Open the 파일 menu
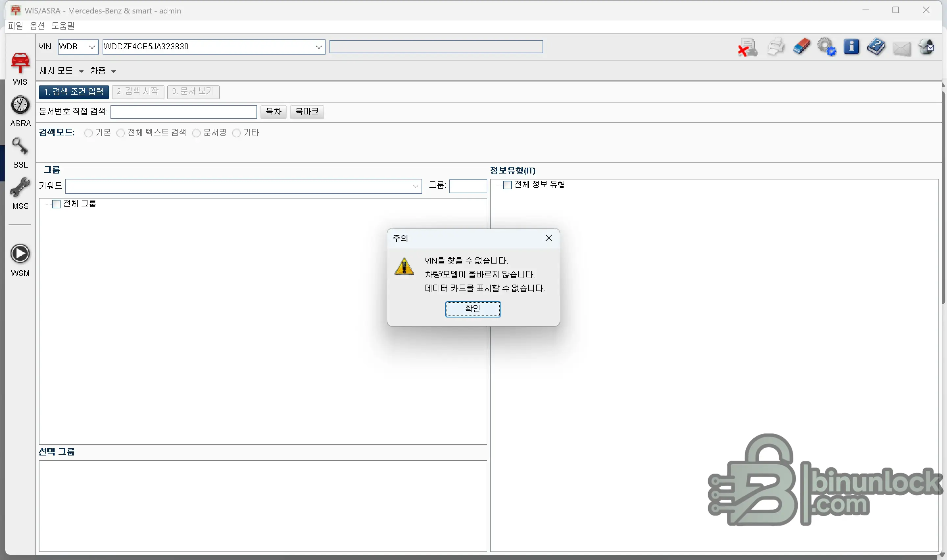This screenshot has width=947, height=560. point(15,26)
